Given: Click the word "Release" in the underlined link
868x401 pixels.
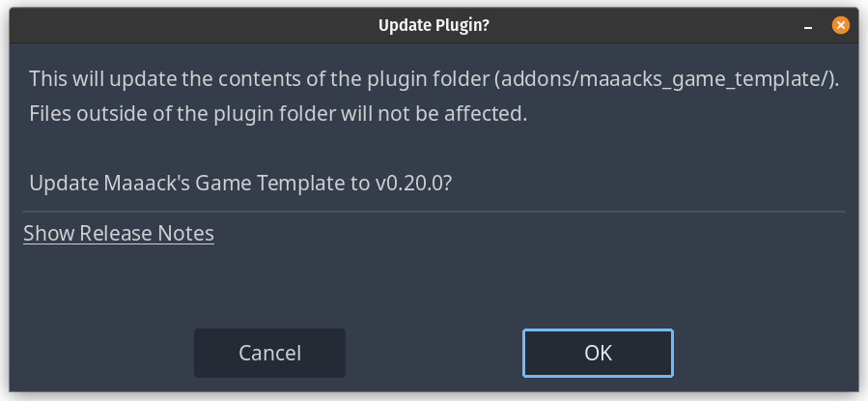Looking at the screenshot, I should point(116,233).
